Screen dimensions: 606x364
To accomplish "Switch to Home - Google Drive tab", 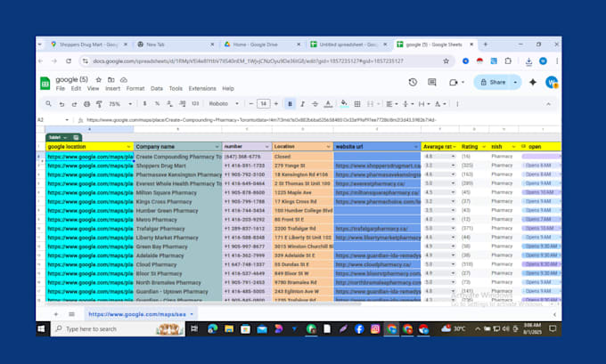I will click(263, 44).
